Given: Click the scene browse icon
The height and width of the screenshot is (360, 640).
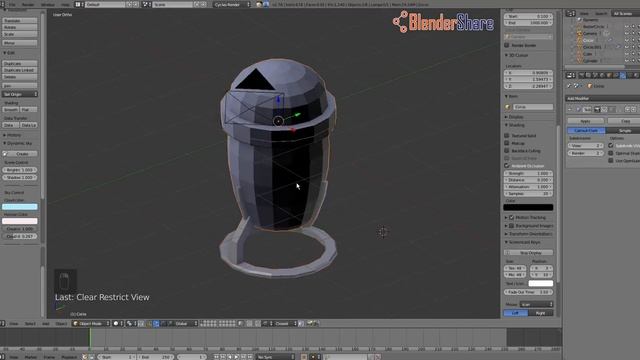Looking at the screenshot, I should click(146, 4).
